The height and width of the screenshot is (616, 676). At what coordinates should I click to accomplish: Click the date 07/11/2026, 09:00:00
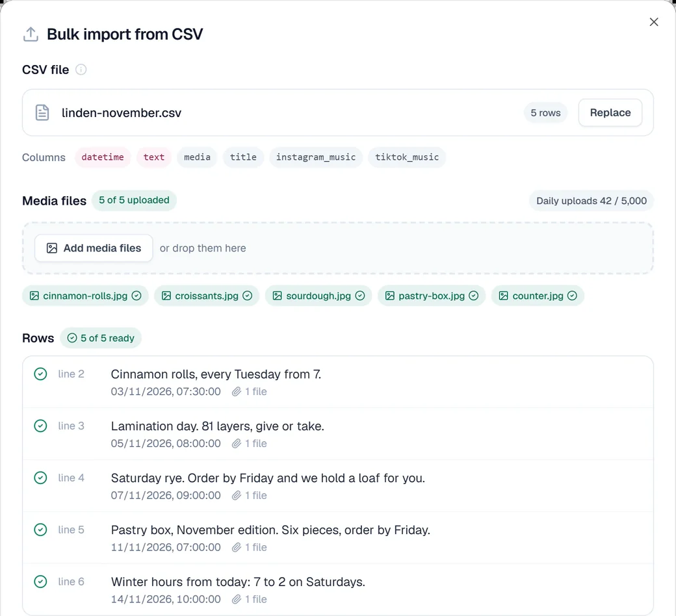coord(166,495)
